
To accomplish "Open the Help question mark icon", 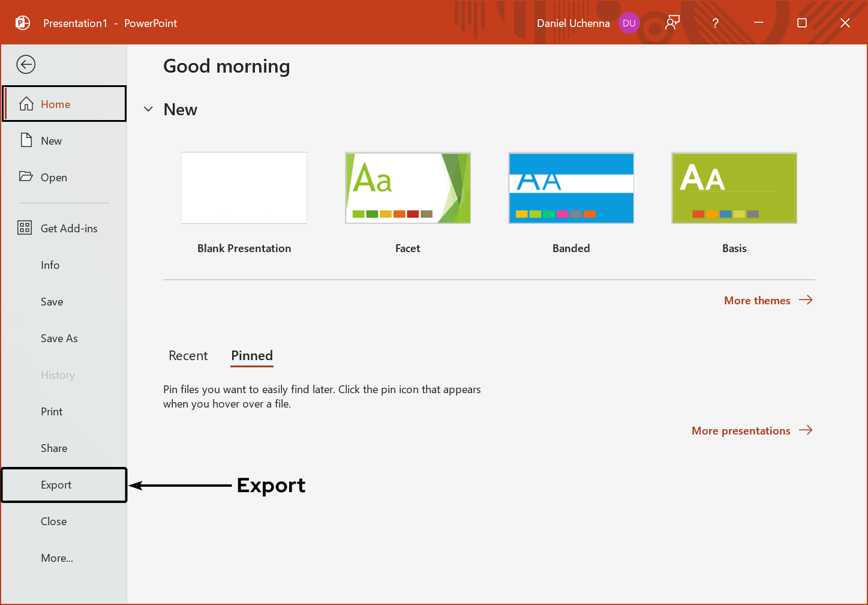I will coord(715,23).
